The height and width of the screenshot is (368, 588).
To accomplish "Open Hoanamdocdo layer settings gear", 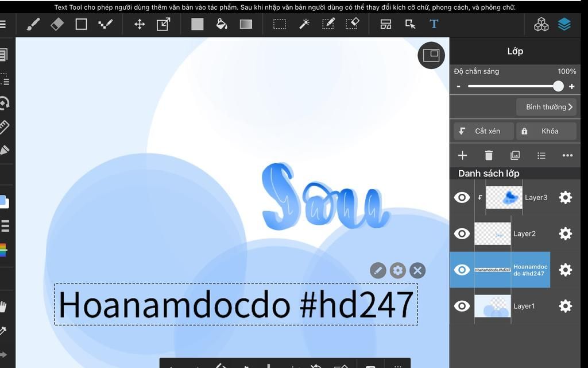I will tap(566, 270).
